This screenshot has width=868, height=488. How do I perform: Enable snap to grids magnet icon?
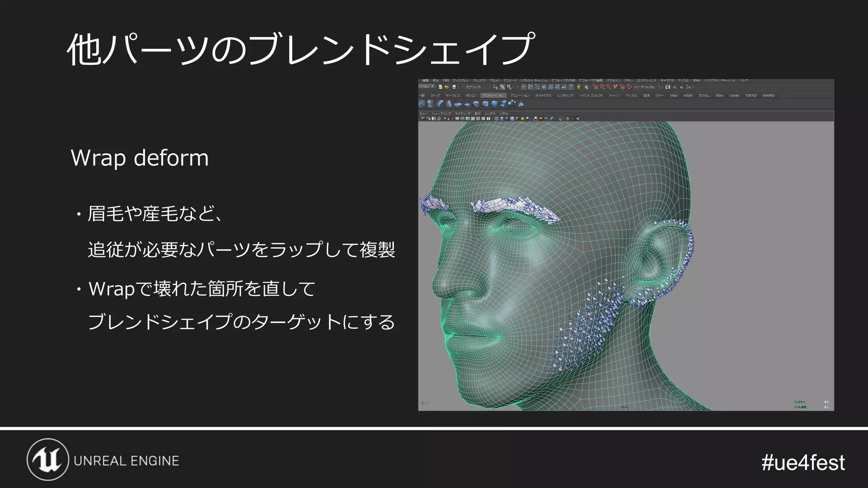tap(595, 87)
